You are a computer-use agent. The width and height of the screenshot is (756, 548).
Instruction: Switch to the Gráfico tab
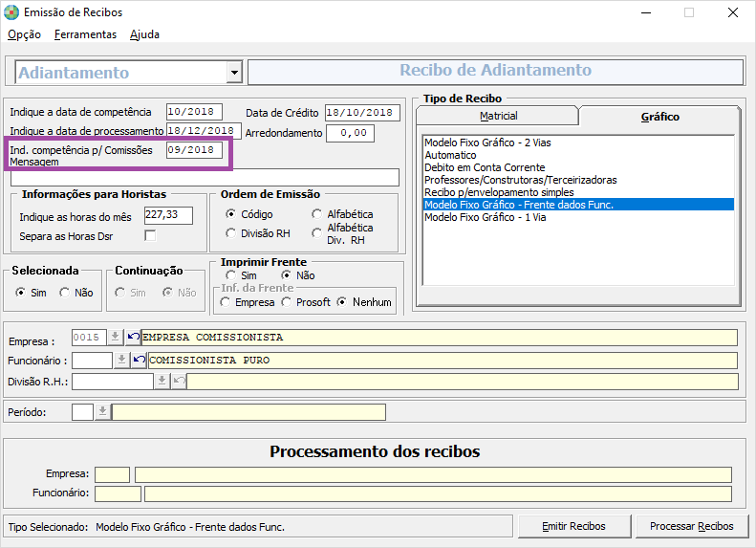(x=659, y=117)
